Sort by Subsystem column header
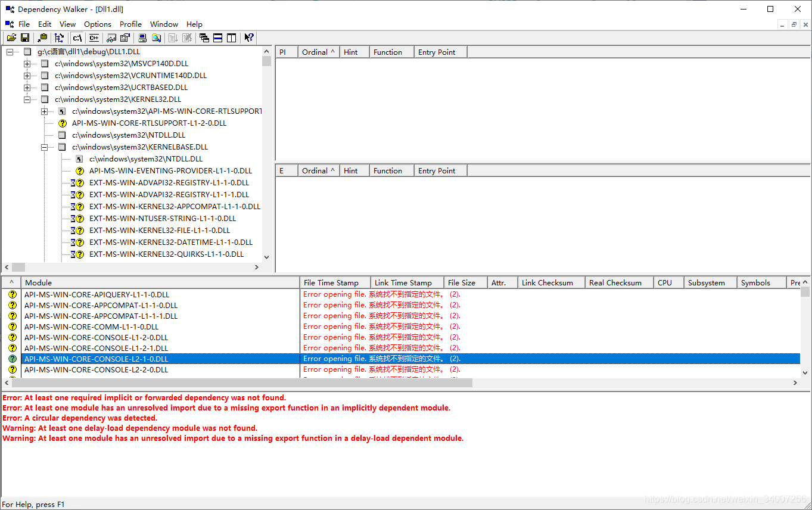The image size is (812, 510). [x=711, y=282]
